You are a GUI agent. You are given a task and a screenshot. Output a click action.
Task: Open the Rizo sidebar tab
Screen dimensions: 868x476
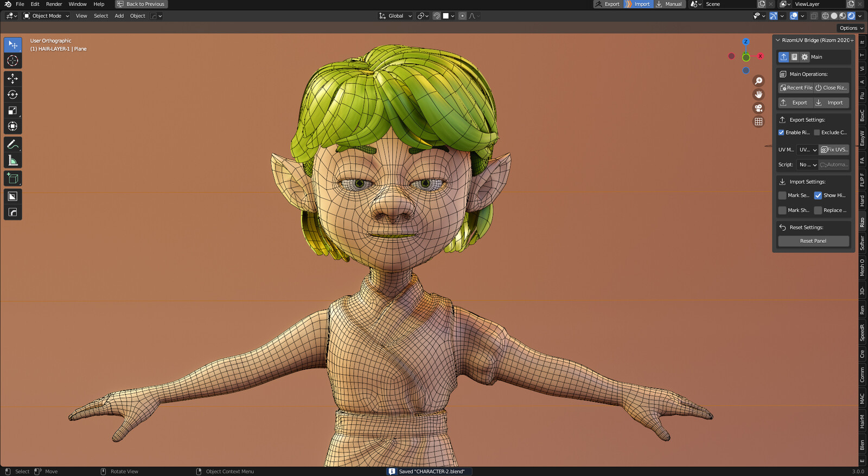[x=862, y=222]
